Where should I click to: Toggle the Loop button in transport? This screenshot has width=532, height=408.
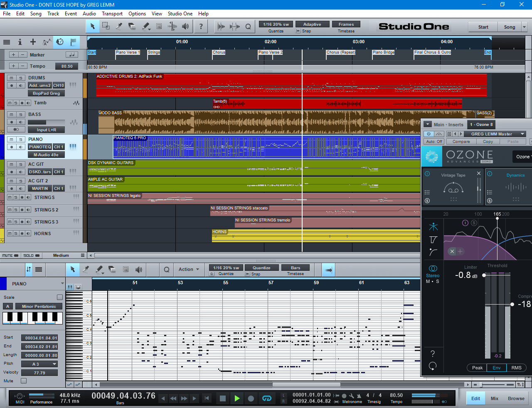tap(267, 398)
